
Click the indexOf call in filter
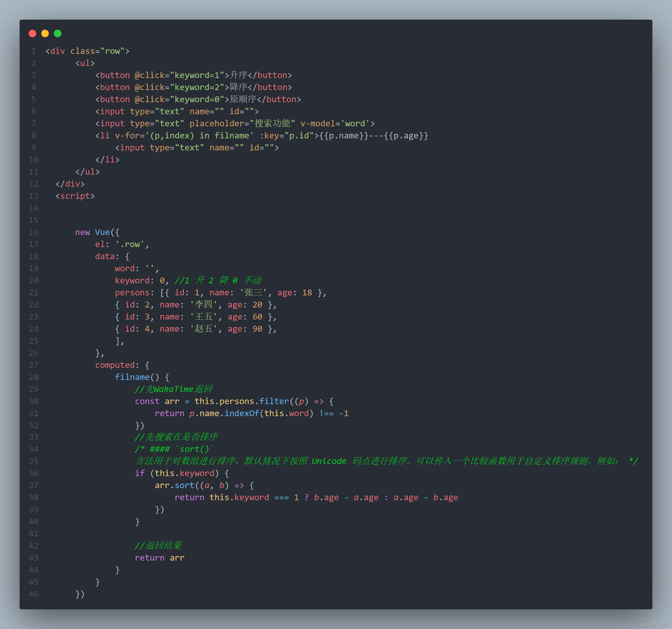[242, 413]
